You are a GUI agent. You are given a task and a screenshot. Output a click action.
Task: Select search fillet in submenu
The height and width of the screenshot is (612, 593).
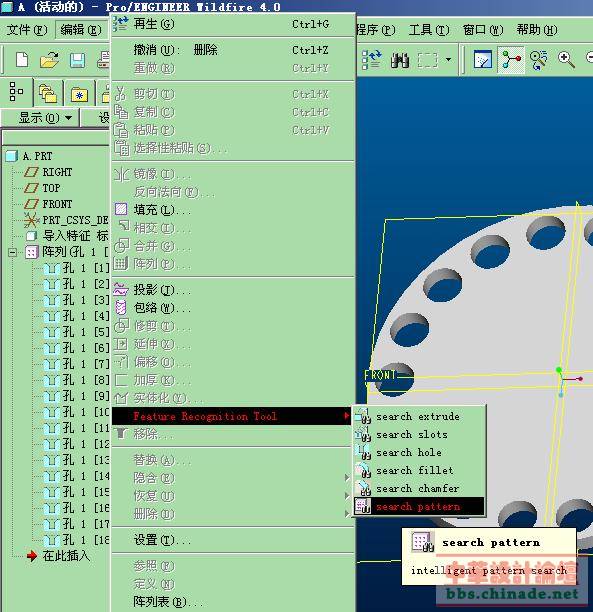pyautogui.click(x=418, y=470)
